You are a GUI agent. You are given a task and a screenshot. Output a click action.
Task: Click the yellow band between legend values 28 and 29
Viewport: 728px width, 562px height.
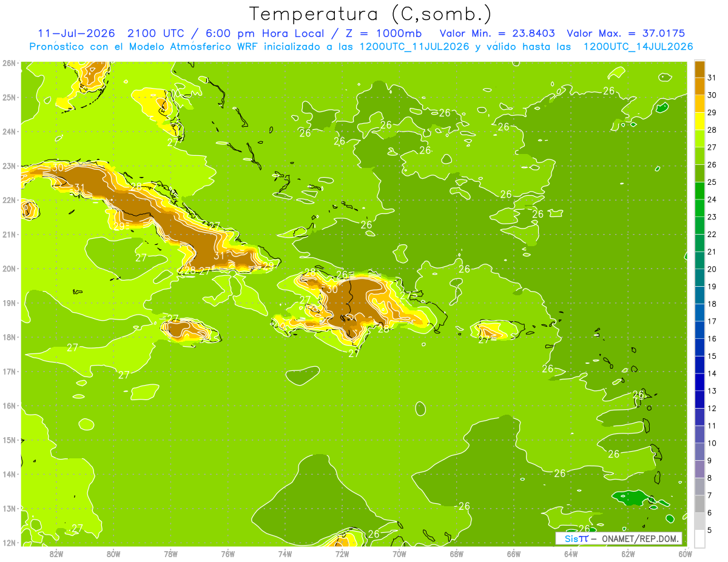699,121
